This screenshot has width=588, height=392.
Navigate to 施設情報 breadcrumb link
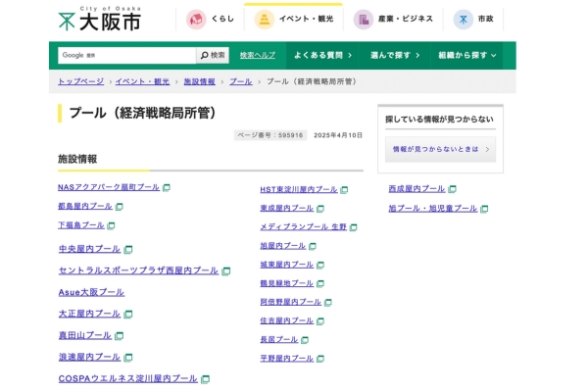tap(199, 81)
